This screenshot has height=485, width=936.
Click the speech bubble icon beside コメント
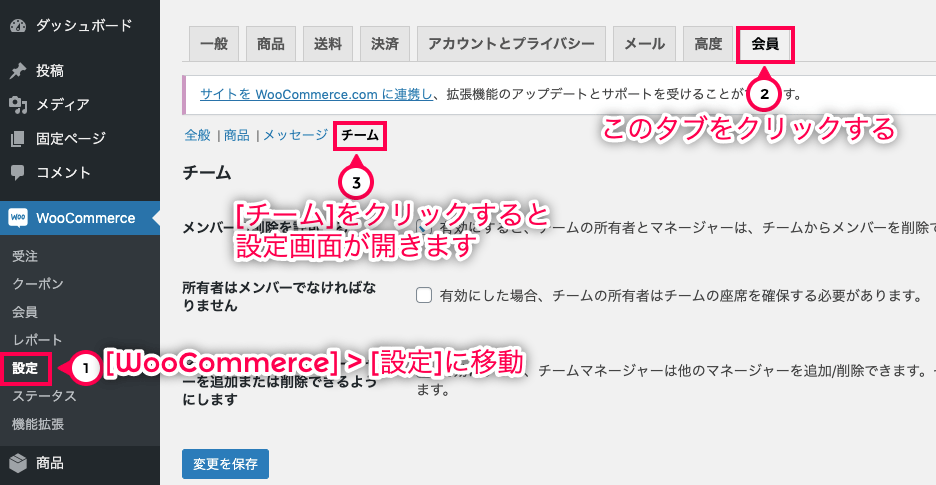coord(18,173)
